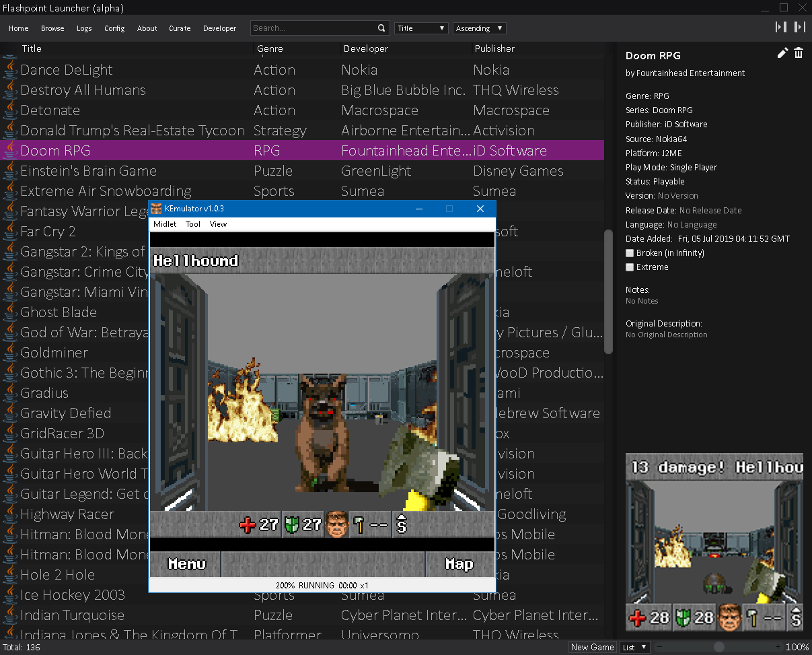Open the Midlet menu in KEmulator

point(165,224)
